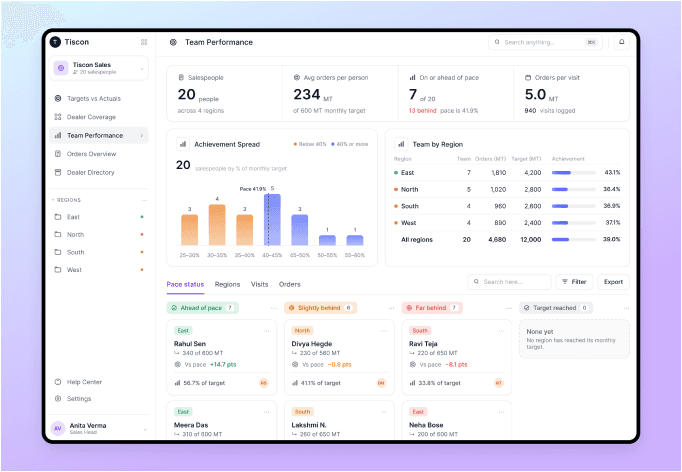Select the East region in sidebar
This screenshot has width=682, height=472.
point(99,217)
